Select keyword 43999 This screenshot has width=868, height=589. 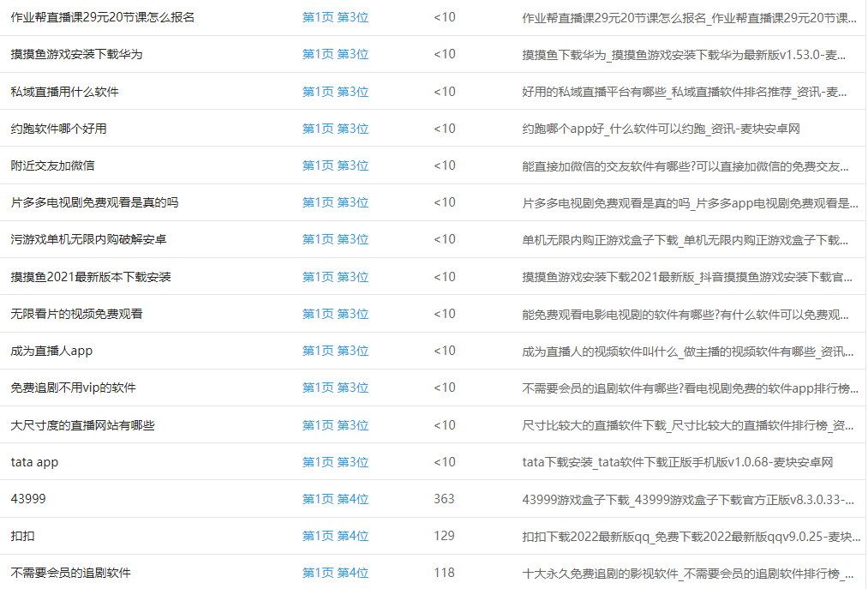coord(28,499)
